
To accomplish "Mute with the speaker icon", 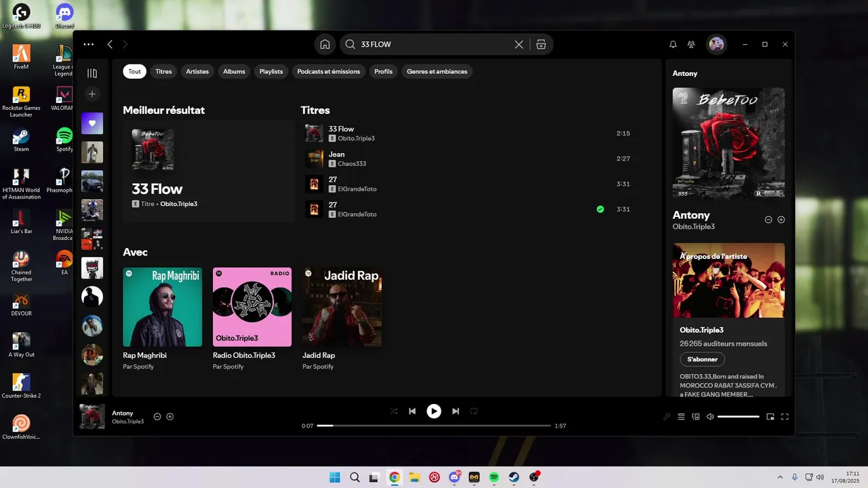I will [710, 417].
